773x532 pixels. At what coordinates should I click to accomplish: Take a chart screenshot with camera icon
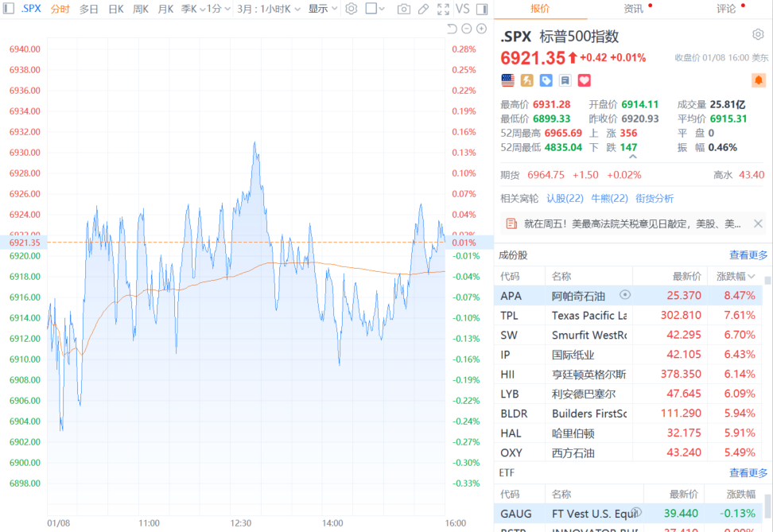[403, 9]
